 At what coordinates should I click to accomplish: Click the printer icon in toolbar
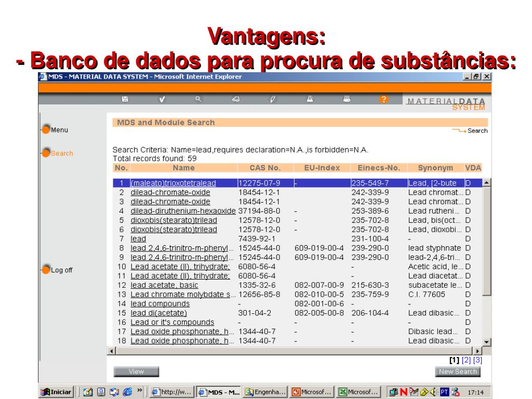pos(347,99)
